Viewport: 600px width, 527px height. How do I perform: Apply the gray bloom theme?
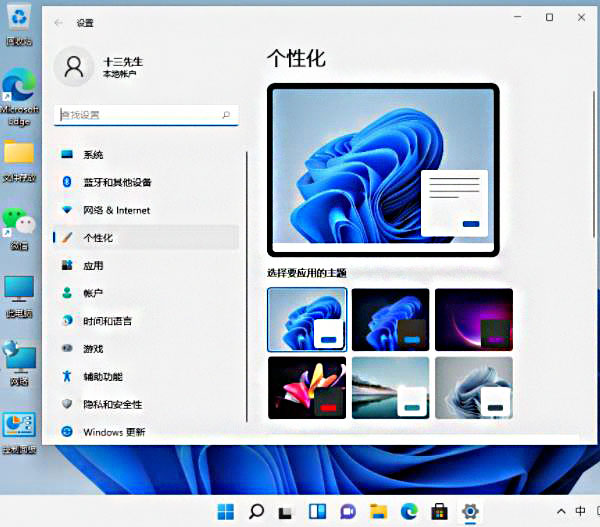[474, 388]
